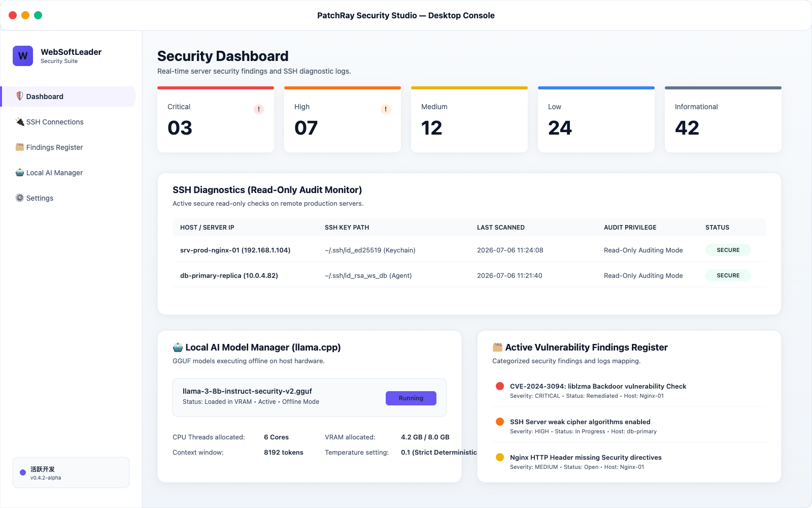Click the 4.2 GB / 8.0 GB VRAM value
Image resolution: width=812 pixels, height=508 pixels.
(x=425, y=437)
